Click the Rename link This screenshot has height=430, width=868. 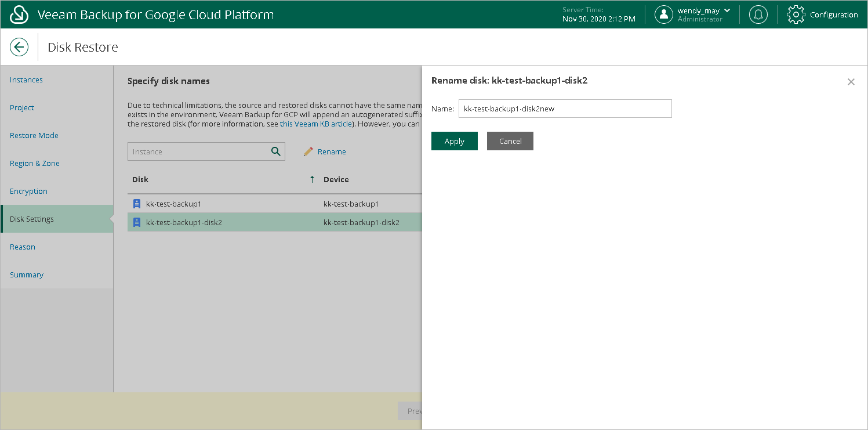[332, 151]
